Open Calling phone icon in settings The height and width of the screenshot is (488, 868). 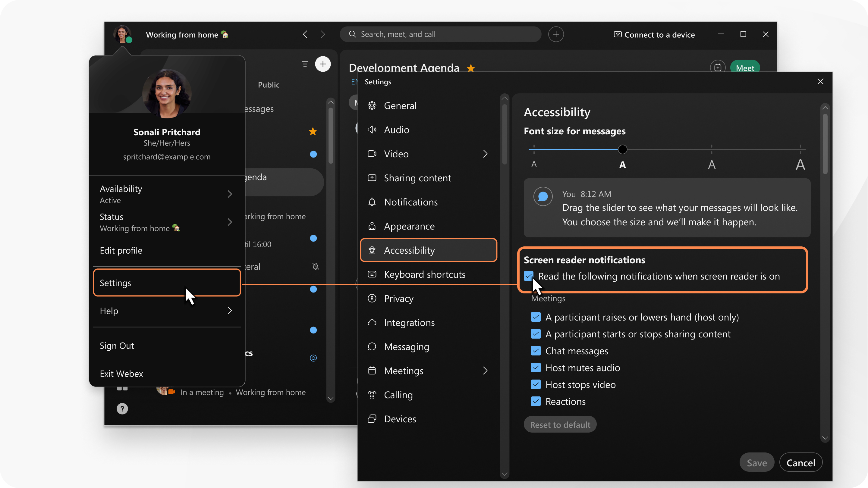pos(372,395)
